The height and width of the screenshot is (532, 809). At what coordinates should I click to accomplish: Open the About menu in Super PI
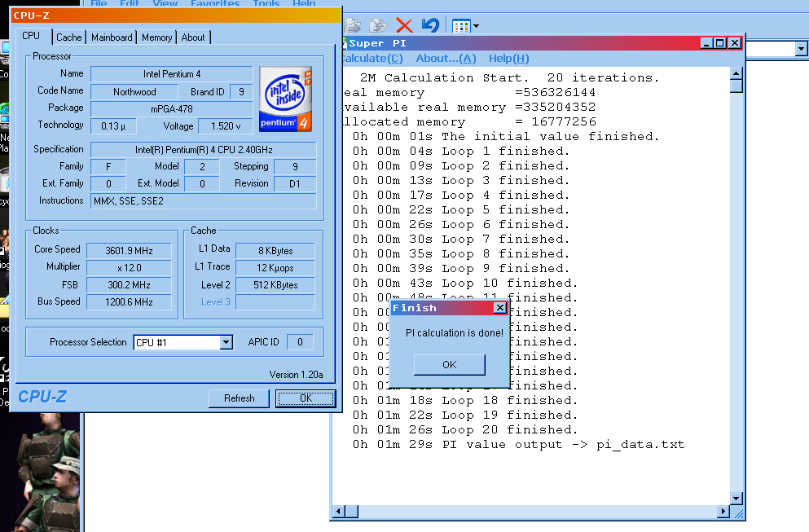pyautogui.click(x=445, y=59)
